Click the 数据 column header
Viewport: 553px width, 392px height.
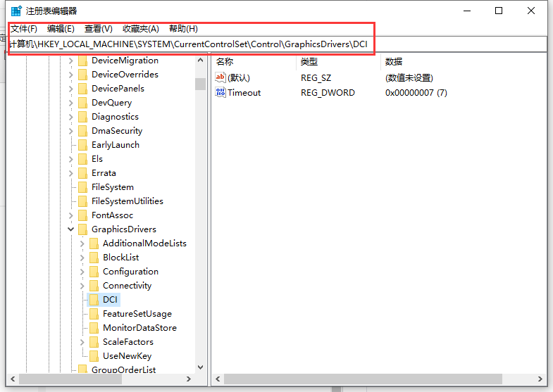point(394,62)
